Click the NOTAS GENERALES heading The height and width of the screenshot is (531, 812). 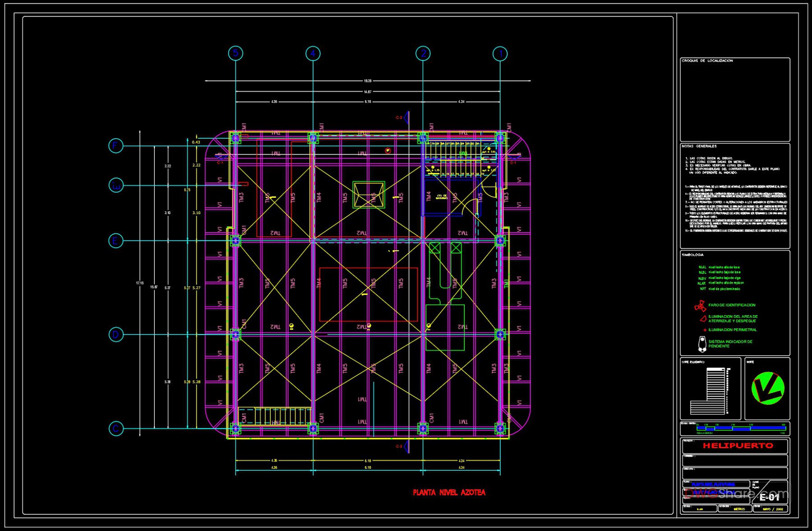pos(699,146)
